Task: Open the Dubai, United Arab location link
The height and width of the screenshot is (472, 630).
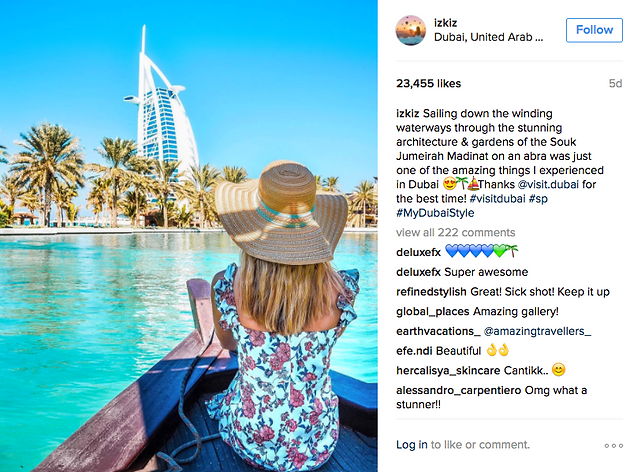Action: [488, 37]
